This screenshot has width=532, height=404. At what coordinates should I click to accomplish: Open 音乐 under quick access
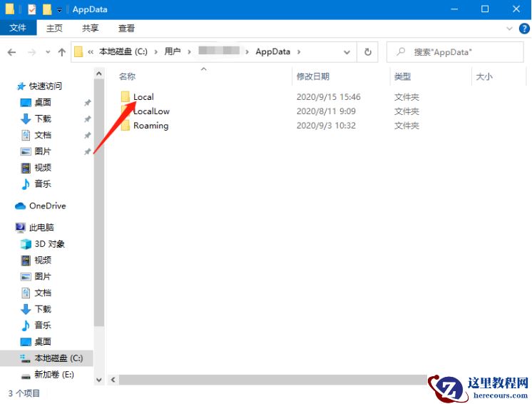pyautogui.click(x=43, y=183)
